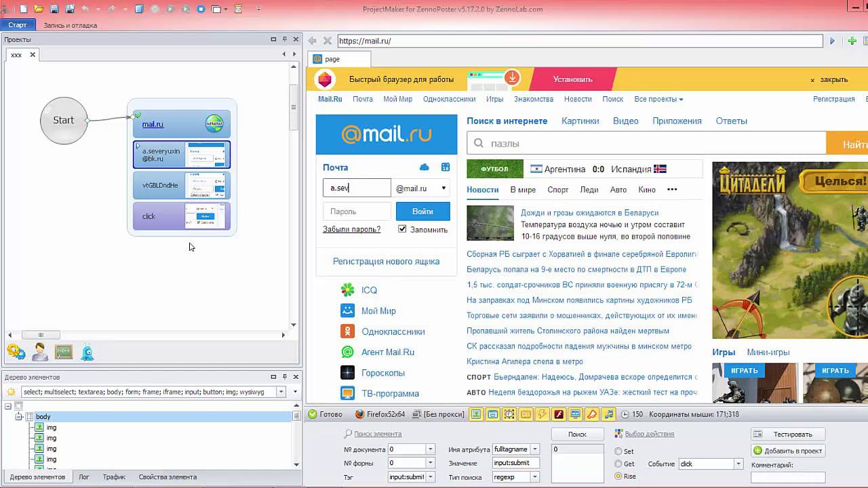Image resolution: width=868 pixels, height=488 pixels.
Task: Click the Одноклассники orange icon in the services list
Action: (347, 331)
